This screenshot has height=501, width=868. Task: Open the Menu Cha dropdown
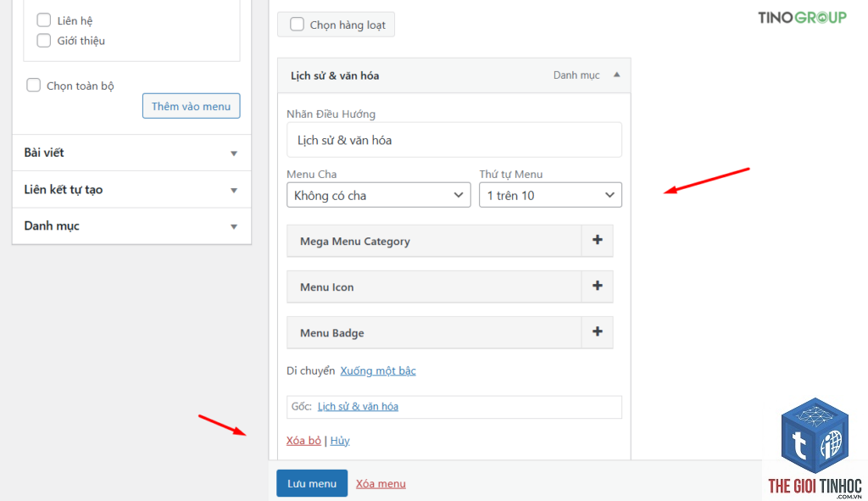click(379, 195)
